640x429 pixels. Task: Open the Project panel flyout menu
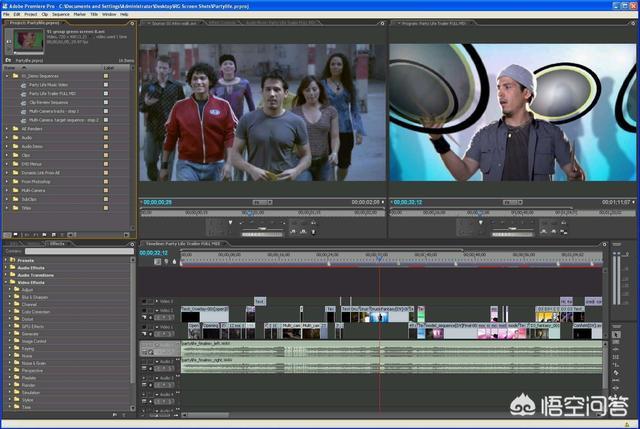132,24
